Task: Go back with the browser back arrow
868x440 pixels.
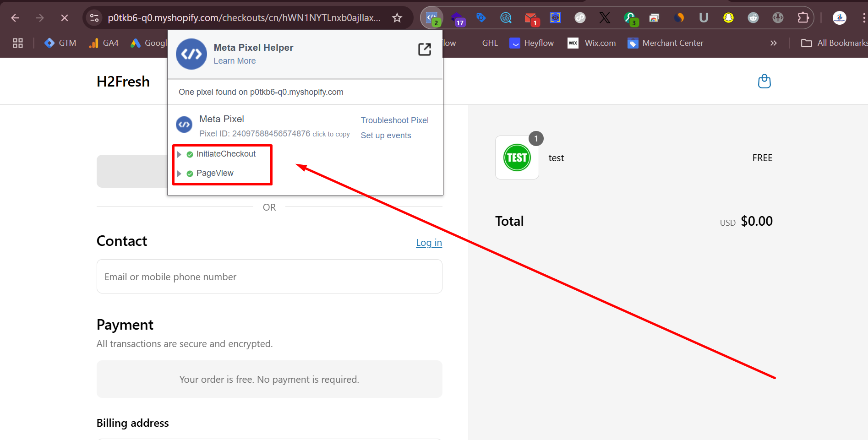Action: 15,18
